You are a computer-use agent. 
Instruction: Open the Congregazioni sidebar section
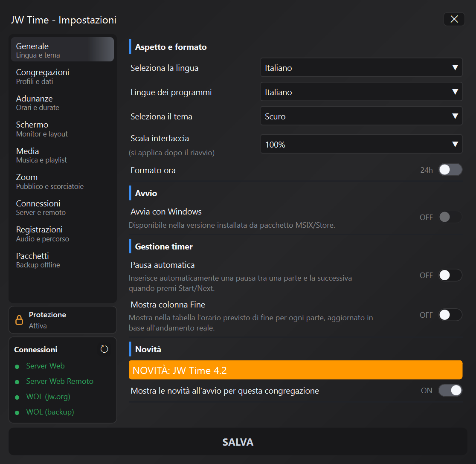63,76
